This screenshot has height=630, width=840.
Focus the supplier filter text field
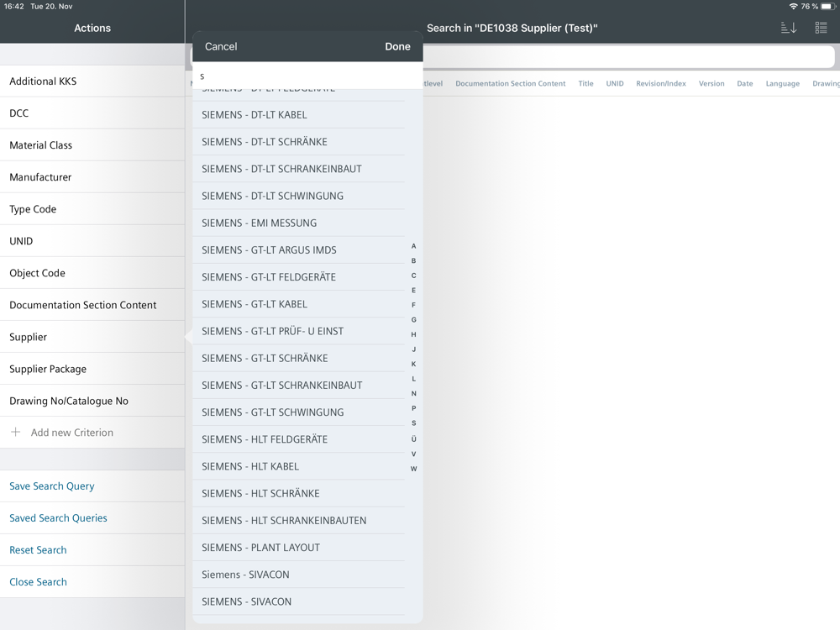point(307,76)
